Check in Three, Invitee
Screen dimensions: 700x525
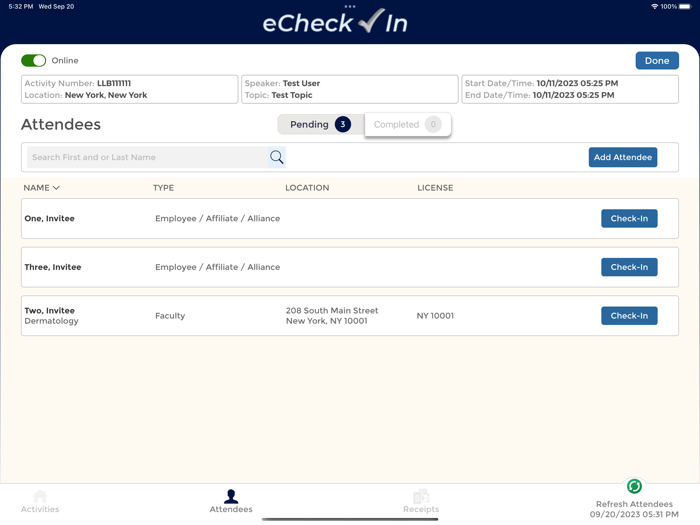(x=629, y=267)
